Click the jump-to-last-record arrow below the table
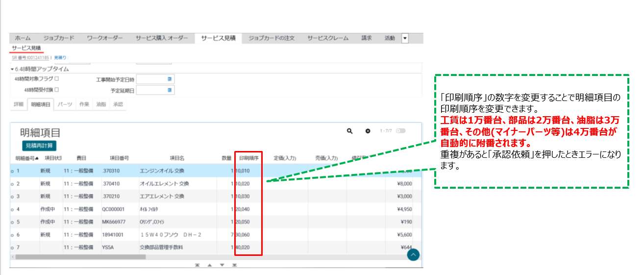This screenshot has height=275, width=644. [x=234, y=265]
